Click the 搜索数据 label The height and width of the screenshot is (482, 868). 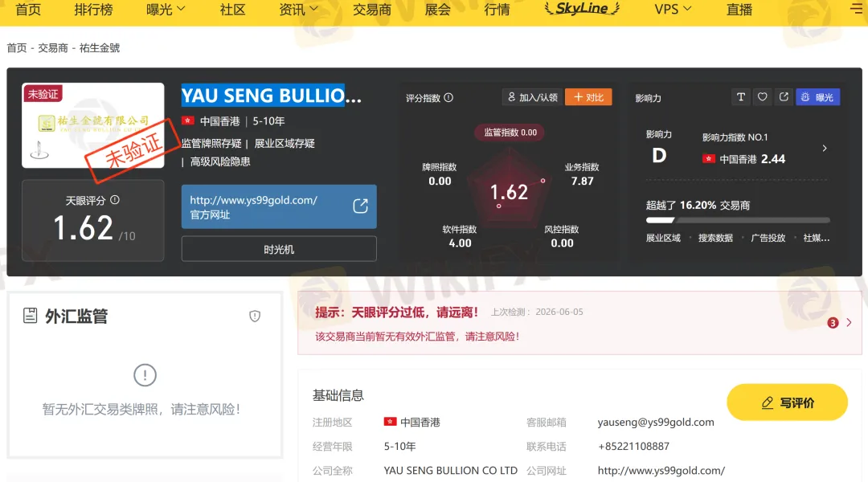tap(715, 238)
